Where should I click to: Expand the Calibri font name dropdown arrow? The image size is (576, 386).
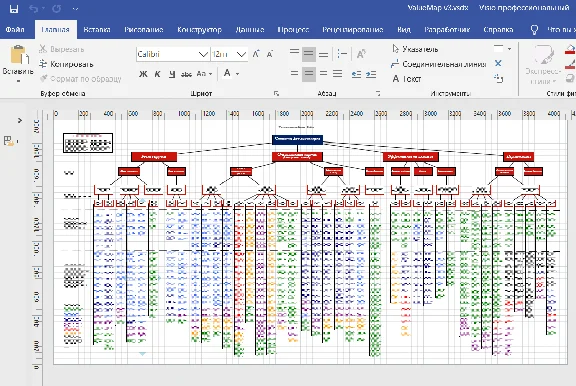204,54
